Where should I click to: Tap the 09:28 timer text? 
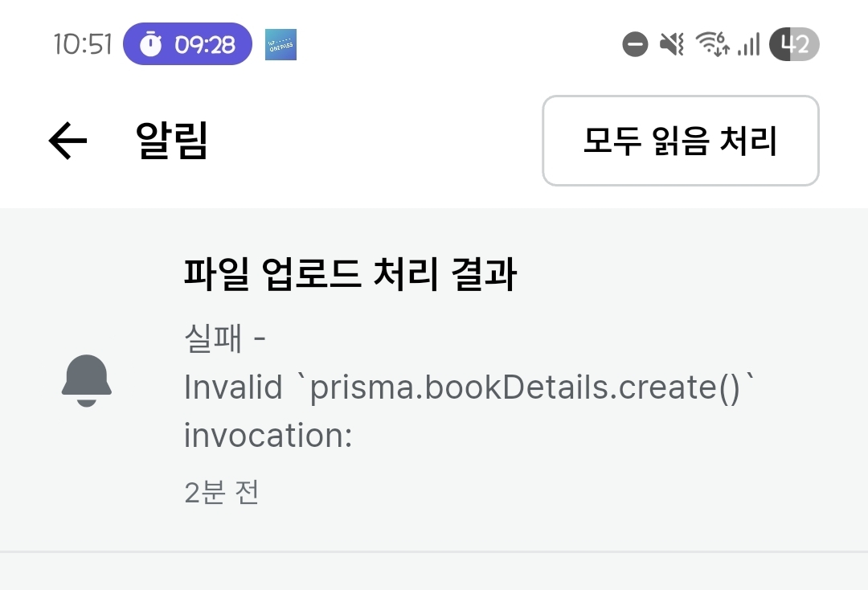tap(205, 44)
